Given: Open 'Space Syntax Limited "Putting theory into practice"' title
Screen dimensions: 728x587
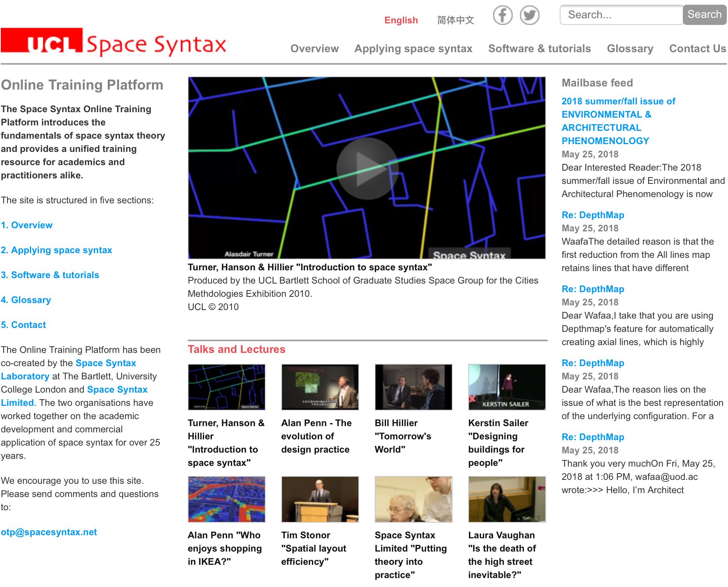Looking at the screenshot, I should coord(411,555).
